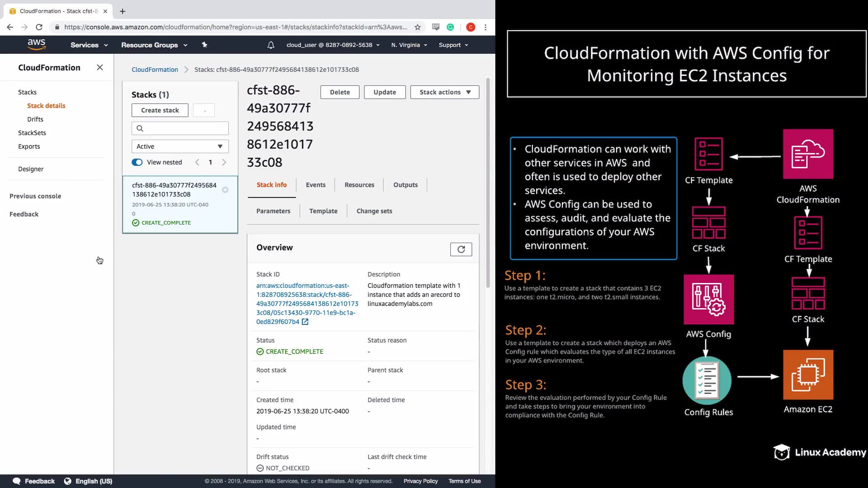Reload the browser page
The width and height of the screenshot is (868, 488).
[x=39, y=27]
